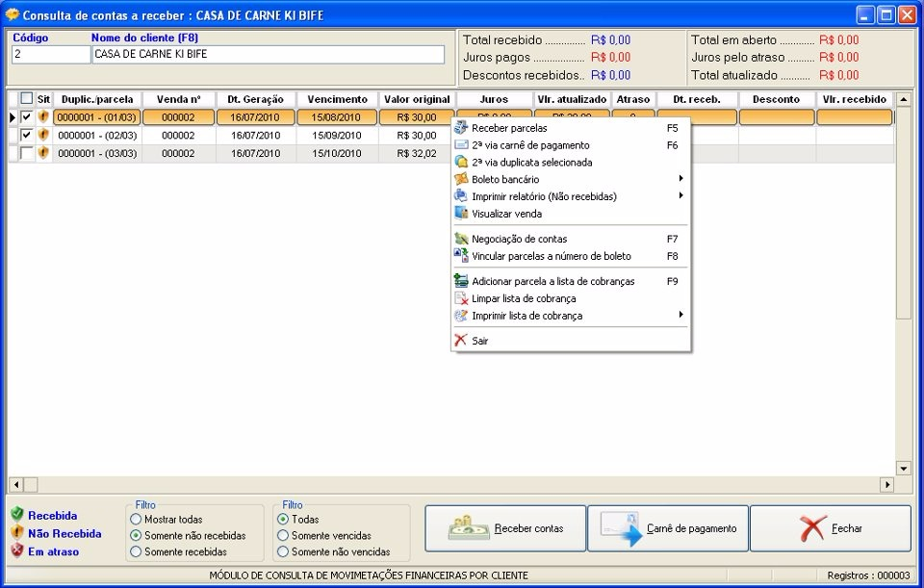This screenshot has height=588, width=924.
Task: Toggle the select-all checkbox in the grid header
Action: click(x=27, y=98)
